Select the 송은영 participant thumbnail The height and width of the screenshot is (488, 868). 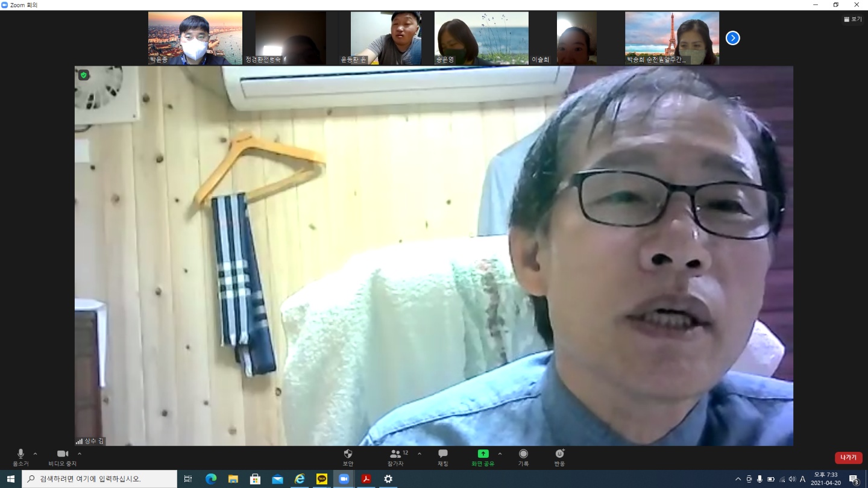point(481,38)
